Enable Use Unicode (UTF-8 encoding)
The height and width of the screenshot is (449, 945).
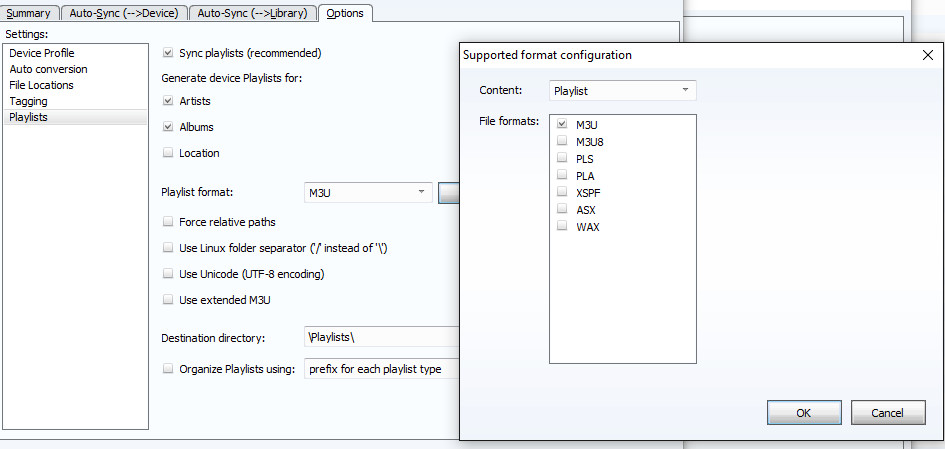pos(168,274)
